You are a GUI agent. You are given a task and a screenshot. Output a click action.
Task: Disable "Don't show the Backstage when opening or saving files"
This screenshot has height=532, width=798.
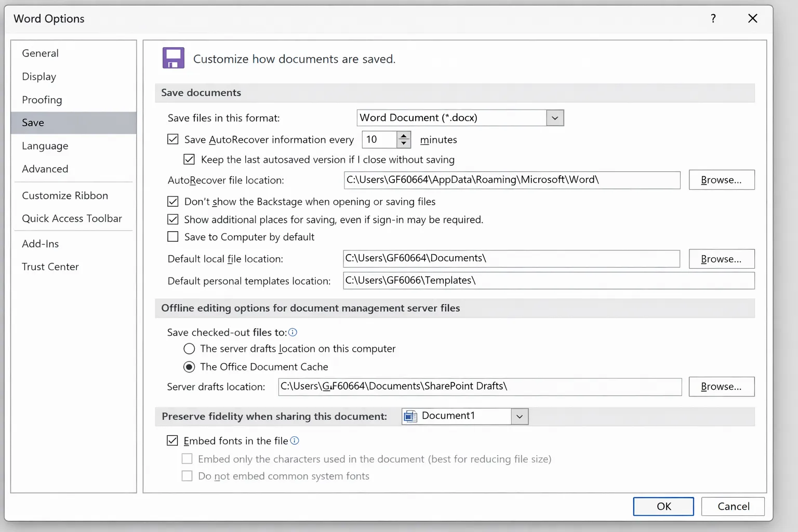point(172,202)
